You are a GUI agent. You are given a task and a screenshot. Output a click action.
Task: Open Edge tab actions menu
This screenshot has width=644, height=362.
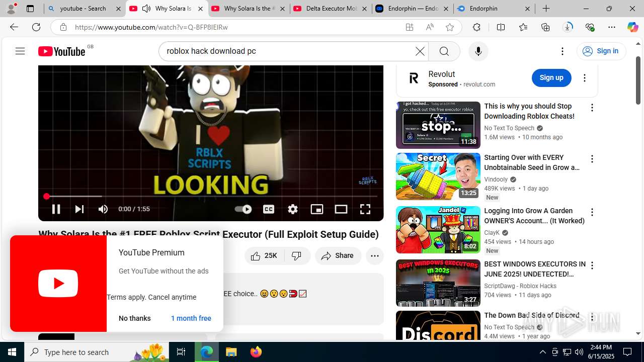point(30,9)
